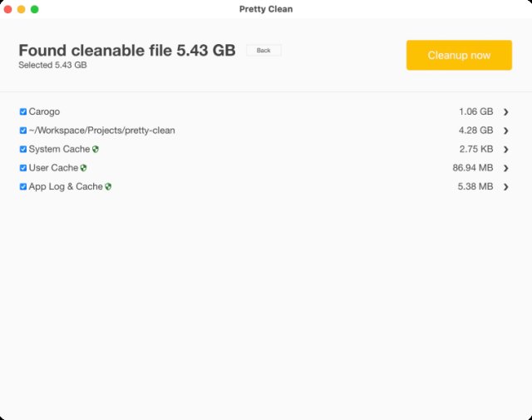Open System Cache details via chevron
Viewport: 532px width, 420px height.
tap(505, 150)
